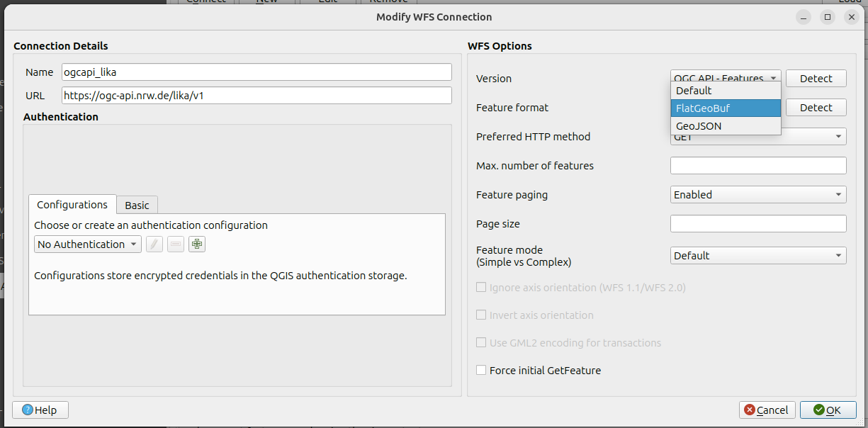Image resolution: width=868 pixels, height=428 pixels.
Task: Pick Default in the feature format list
Action: (725, 91)
